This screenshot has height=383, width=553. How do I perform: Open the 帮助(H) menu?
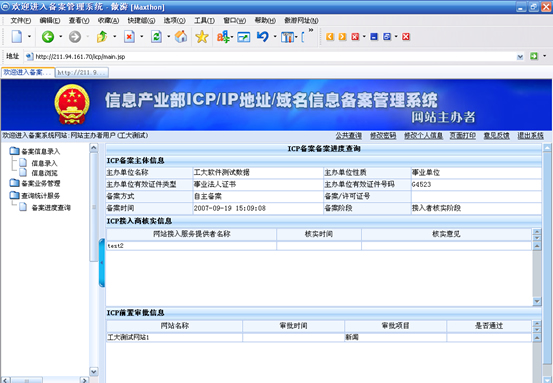coord(265,20)
